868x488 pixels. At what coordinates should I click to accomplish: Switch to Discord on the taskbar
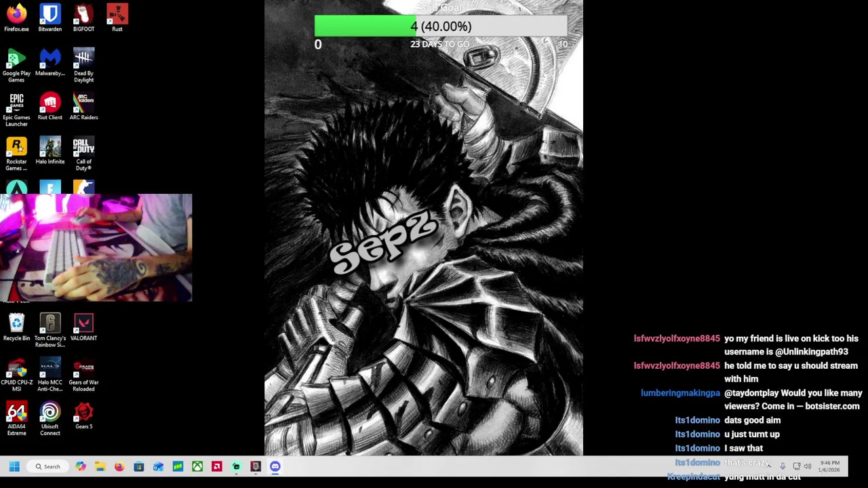click(275, 466)
